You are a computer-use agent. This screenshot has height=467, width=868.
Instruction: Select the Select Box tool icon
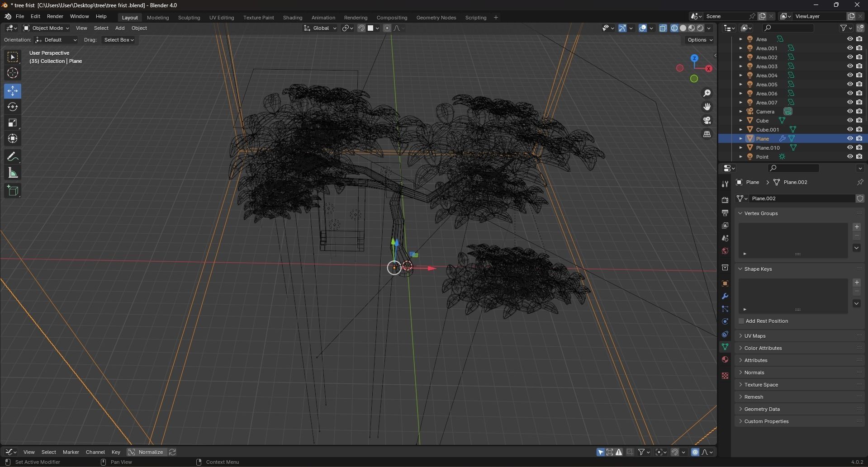[13, 57]
